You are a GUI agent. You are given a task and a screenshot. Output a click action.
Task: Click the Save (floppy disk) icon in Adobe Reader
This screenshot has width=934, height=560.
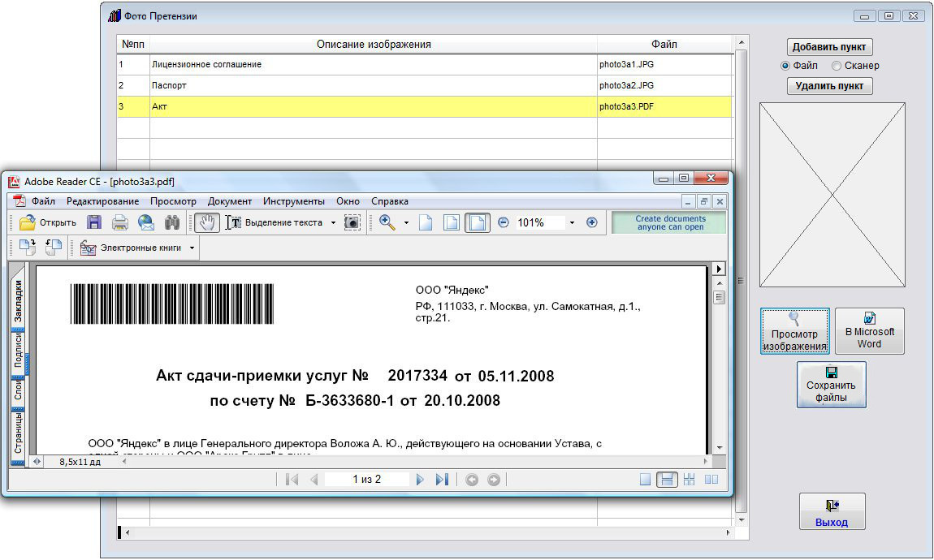[94, 222]
